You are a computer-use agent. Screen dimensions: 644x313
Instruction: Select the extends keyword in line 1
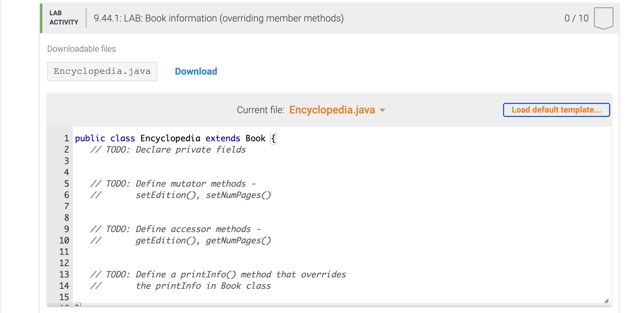(x=222, y=138)
